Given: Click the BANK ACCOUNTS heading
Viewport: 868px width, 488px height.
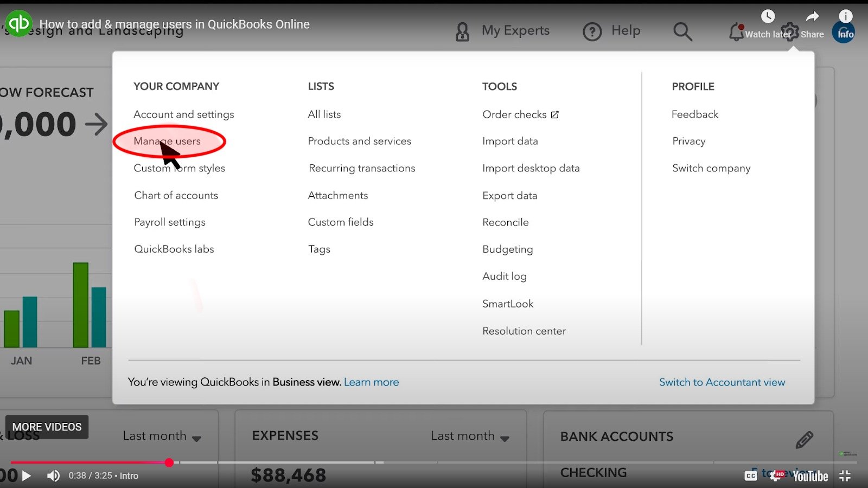Looking at the screenshot, I should pyautogui.click(x=617, y=436).
